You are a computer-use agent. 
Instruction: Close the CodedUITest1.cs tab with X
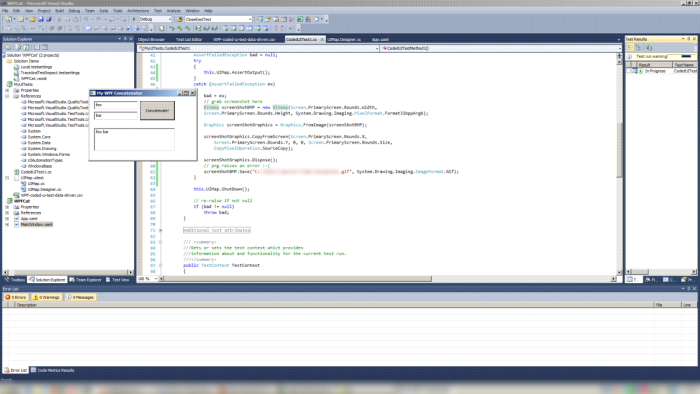(322, 39)
